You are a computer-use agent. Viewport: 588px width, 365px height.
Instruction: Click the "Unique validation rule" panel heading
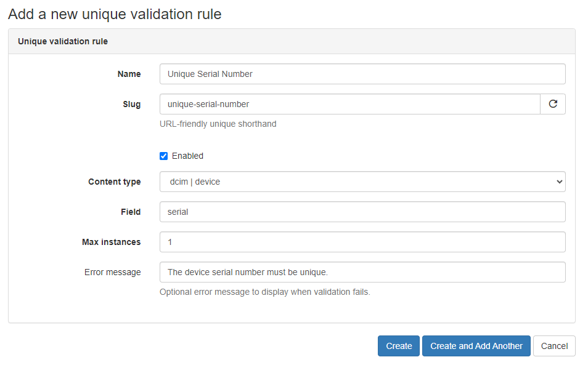coord(63,41)
